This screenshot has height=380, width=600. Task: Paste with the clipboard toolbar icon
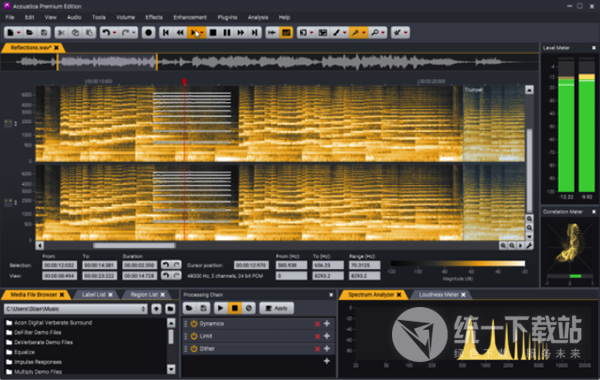pos(89,33)
